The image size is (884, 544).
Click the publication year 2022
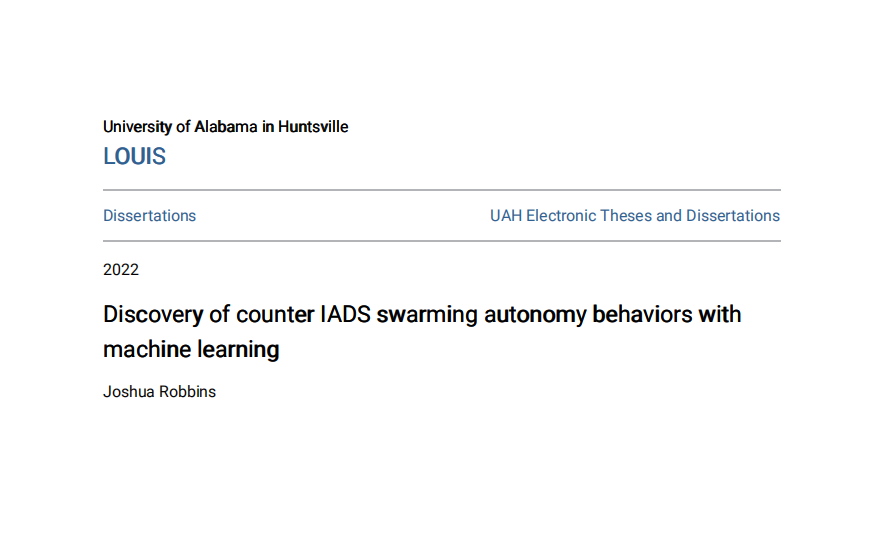pos(121,270)
